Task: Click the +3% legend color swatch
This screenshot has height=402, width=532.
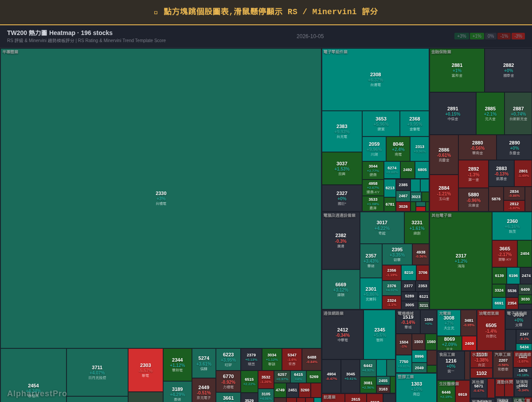Action: point(462,36)
